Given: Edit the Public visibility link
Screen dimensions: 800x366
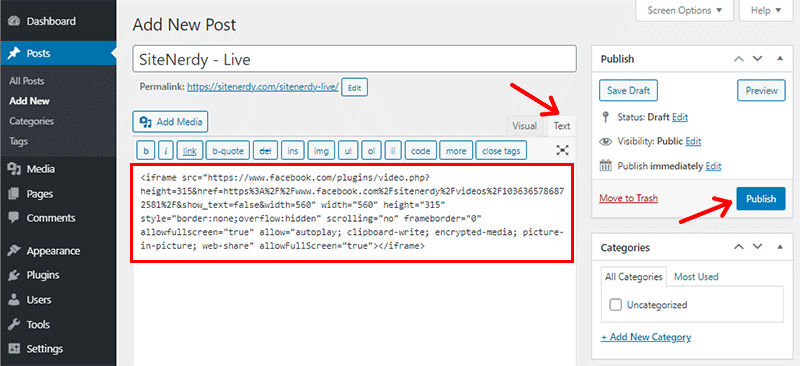Looking at the screenshot, I should pyautogui.click(x=693, y=141).
